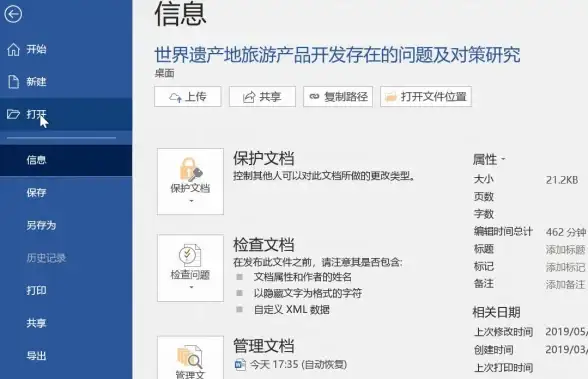Screen dimensions: 588x379
Task: Click the 检查文档 section heading
Action: [264, 245]
